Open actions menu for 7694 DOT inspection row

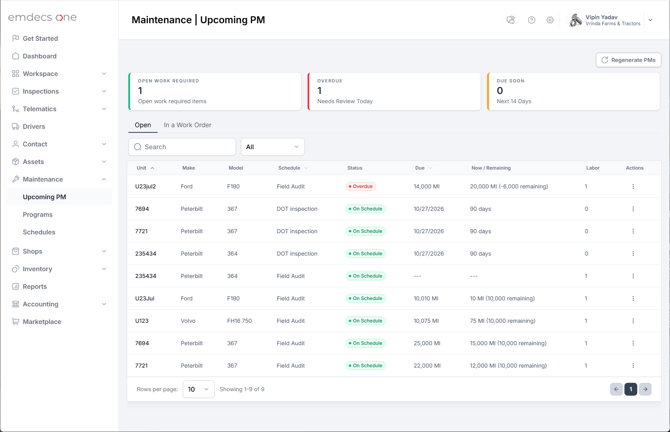click(x=633, y=209)
